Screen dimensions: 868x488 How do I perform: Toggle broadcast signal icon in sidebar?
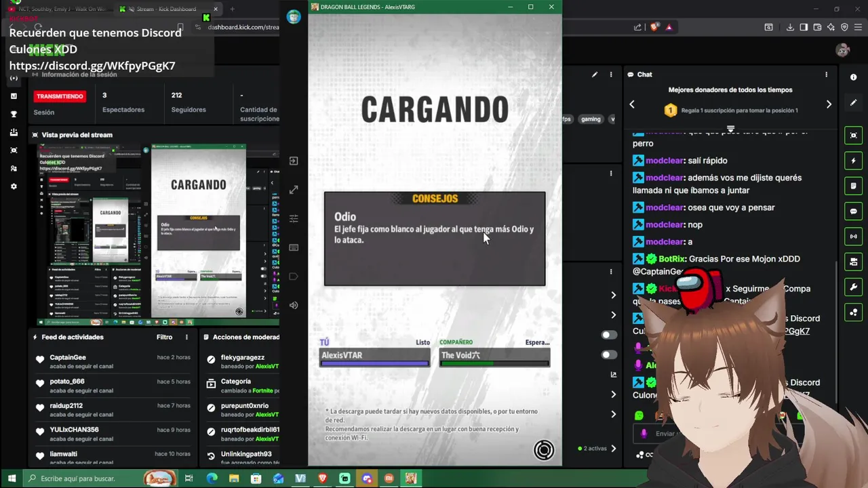(853, 237)
